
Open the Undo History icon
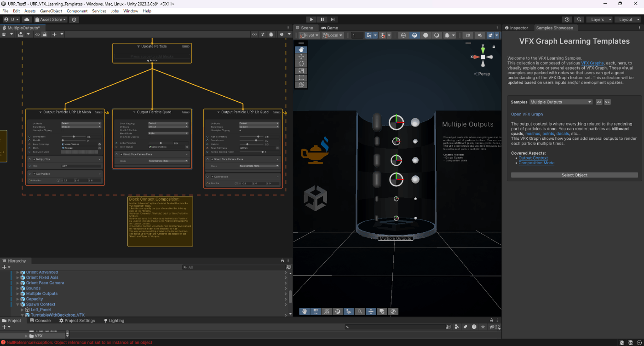click(x=567, y=20)
